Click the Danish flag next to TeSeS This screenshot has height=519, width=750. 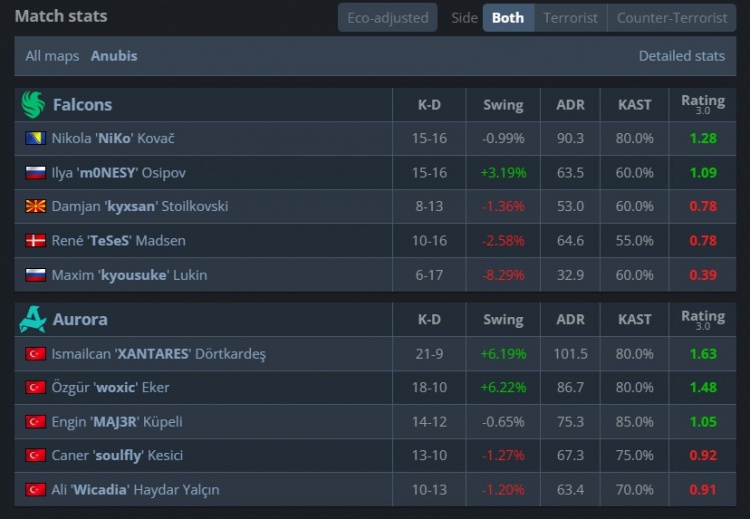35,240
